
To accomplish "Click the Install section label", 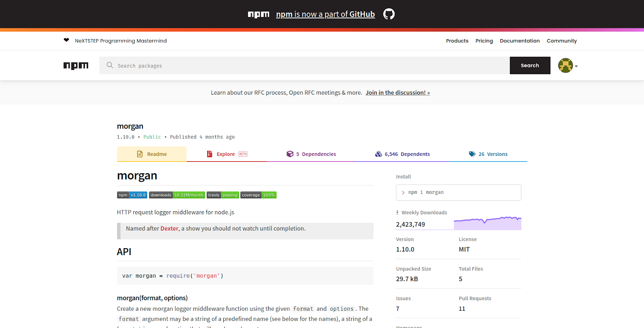I will tap(403, 176).
